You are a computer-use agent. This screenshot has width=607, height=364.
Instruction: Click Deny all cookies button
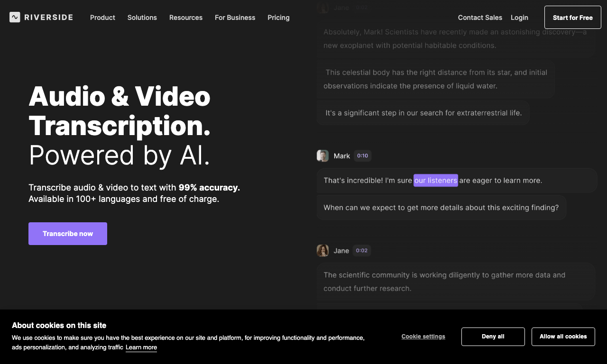[x=493, y=337]
